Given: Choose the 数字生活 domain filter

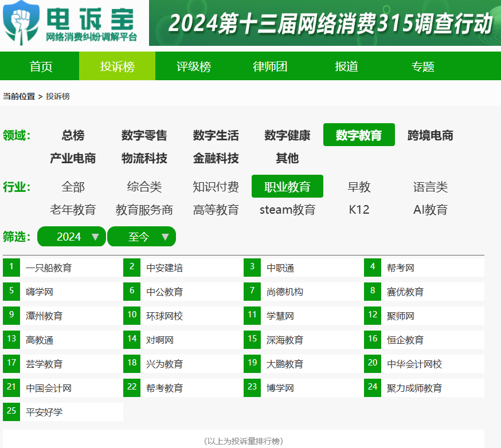Looking at the screenshot, I should point(216,135).
